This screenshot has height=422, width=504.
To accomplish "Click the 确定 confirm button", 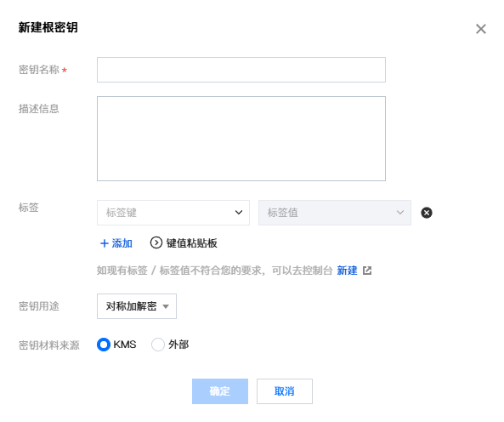I will [220, 391].
